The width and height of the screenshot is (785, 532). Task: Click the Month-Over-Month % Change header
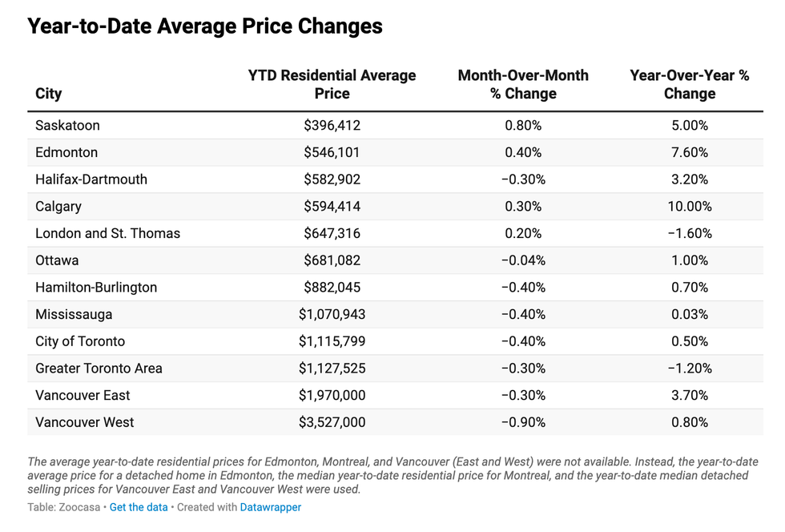tap(523, 84)
